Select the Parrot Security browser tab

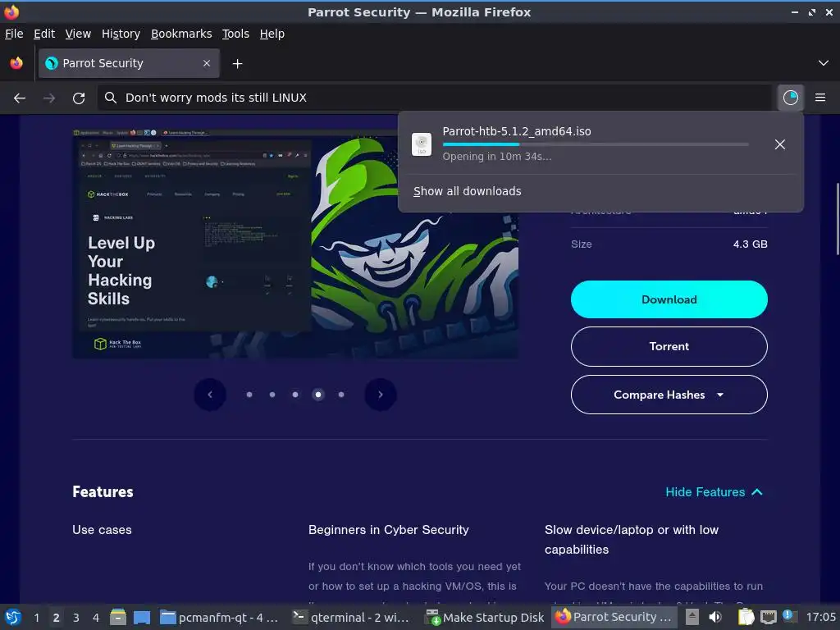click(x=129, y=63)
